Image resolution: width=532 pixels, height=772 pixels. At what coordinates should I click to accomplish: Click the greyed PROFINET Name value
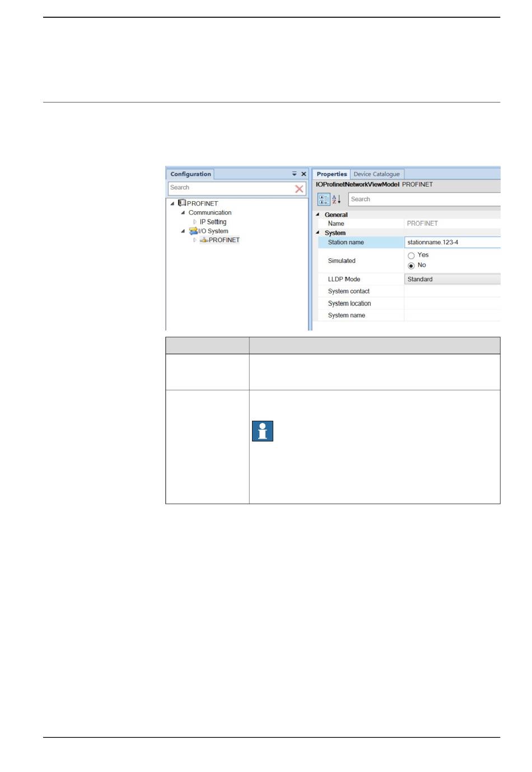422,224
